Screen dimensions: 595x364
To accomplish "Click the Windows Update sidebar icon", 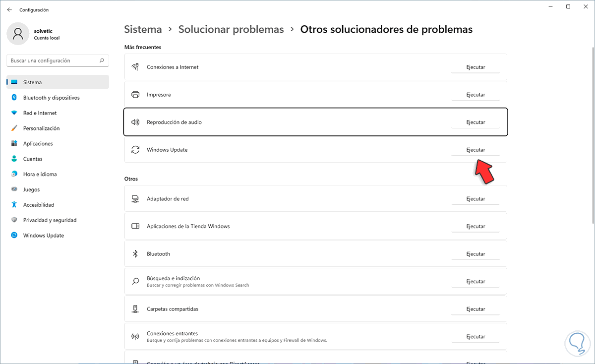I will tap(14, 236).
